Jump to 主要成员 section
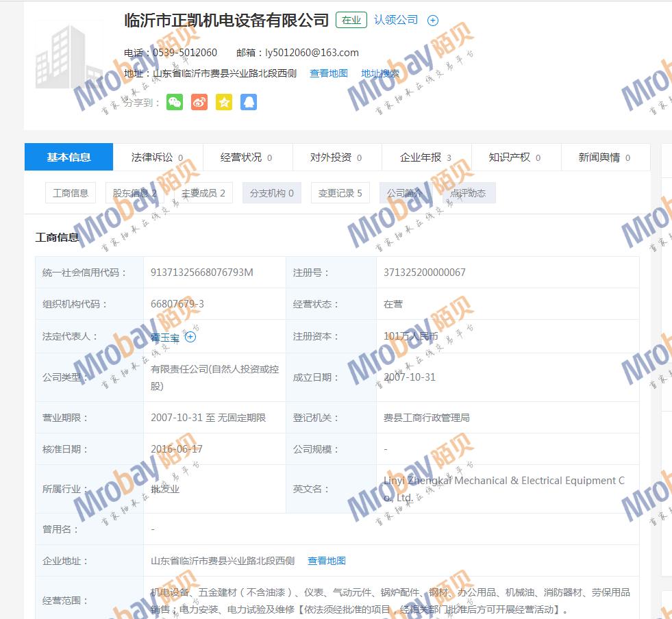Screen dimensions: 672x619 (203, 193)
